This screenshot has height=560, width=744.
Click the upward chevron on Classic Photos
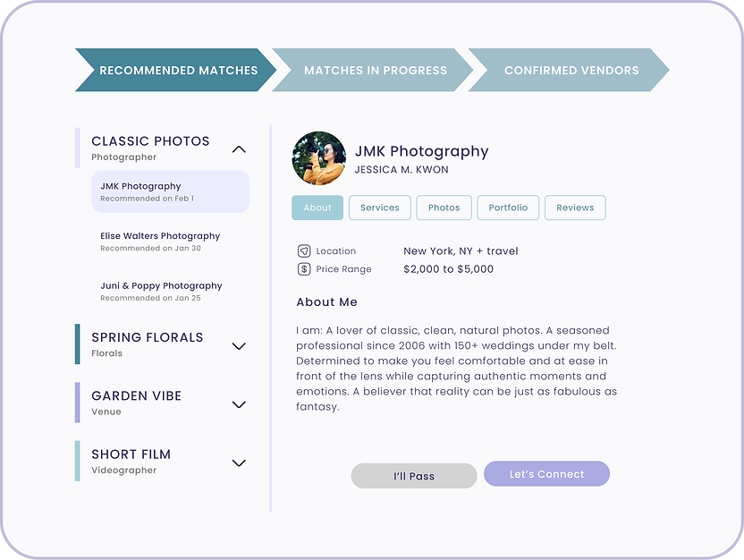(x=239, y=149)
